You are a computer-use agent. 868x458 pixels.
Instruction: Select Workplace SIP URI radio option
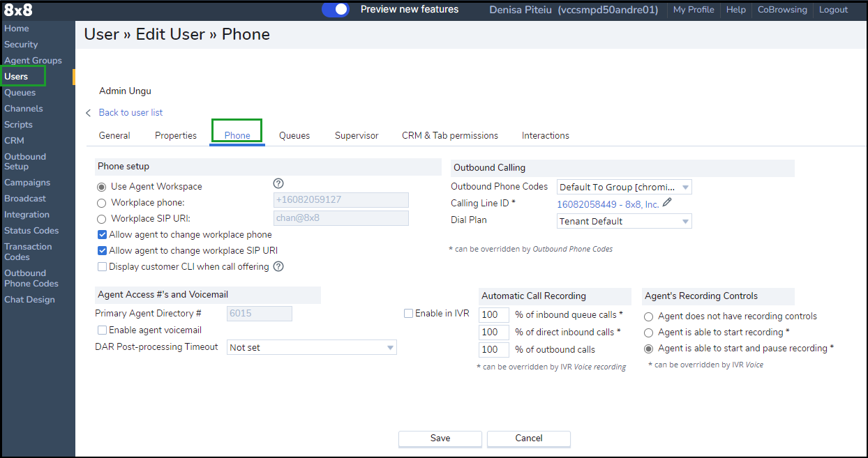(102, 219)
